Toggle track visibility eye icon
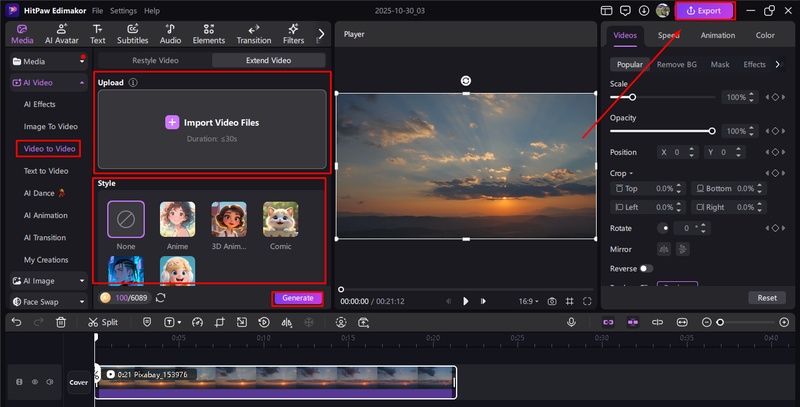This screenshot has height=407, width=800. 35,381
